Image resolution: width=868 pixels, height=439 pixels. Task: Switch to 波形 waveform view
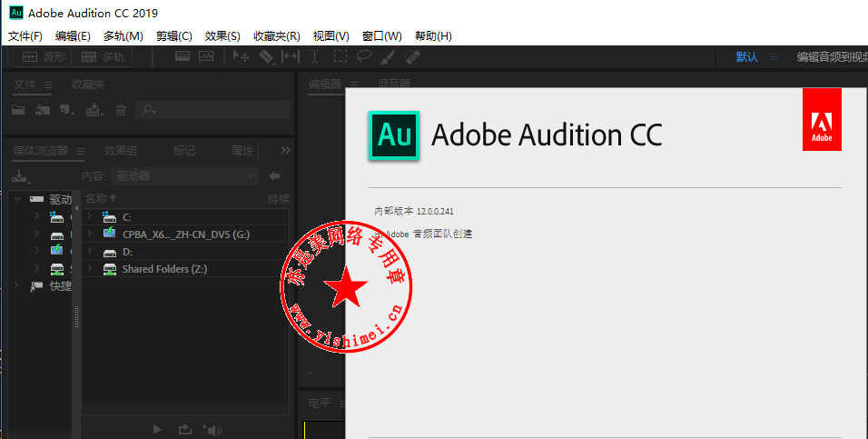pyautogui.click(x=44, y=56)
